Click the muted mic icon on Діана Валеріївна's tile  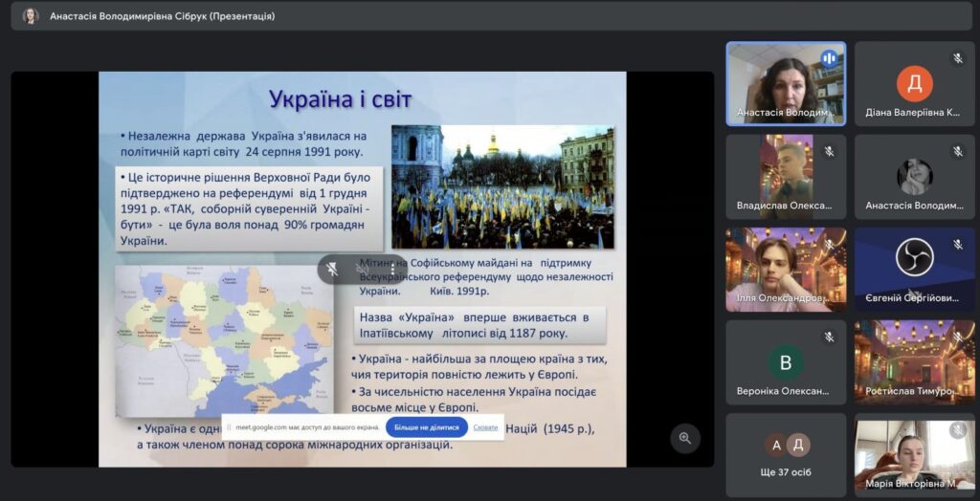click(x=958, y=58)
